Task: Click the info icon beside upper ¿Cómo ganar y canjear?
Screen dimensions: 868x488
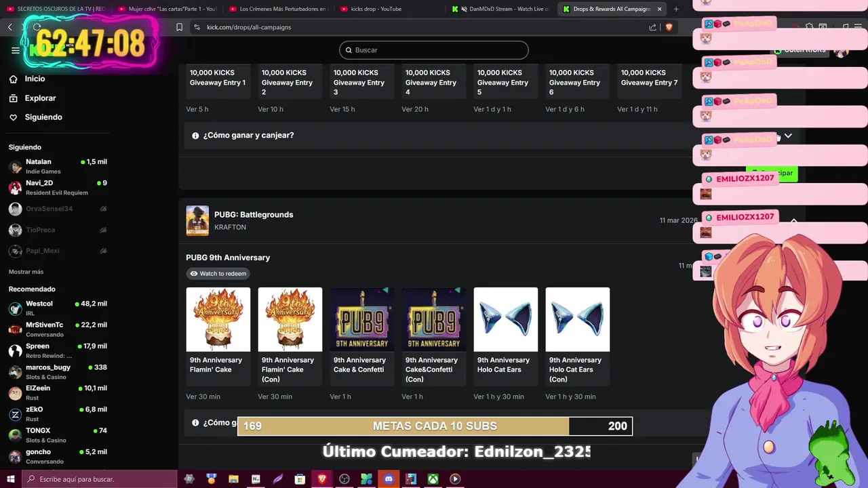Action: pyautogui.click(x=195, y=136)
